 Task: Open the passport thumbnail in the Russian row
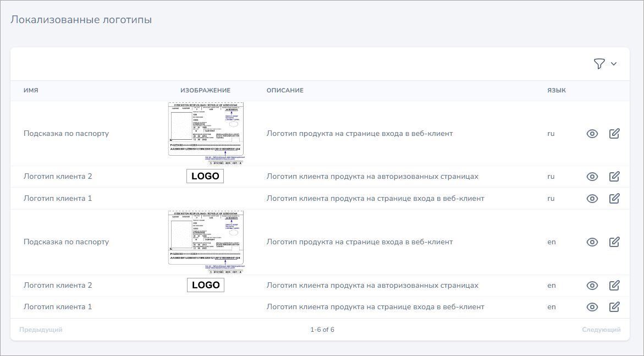coord(206,133)
